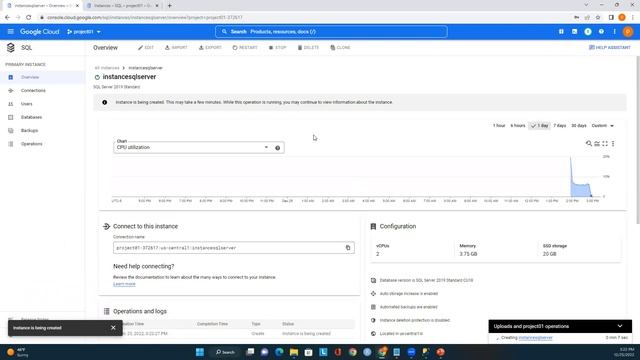Select the 1 hour time range
This screenshot has width=640, height=360.
click(x=499, y=126)
